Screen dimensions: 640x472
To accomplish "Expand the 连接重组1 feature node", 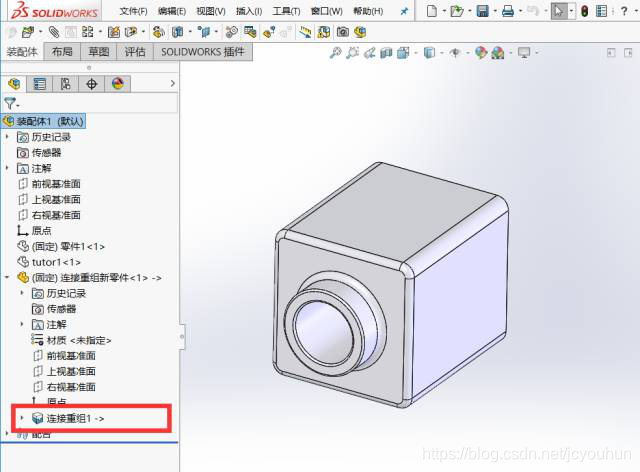I will 22,417.
